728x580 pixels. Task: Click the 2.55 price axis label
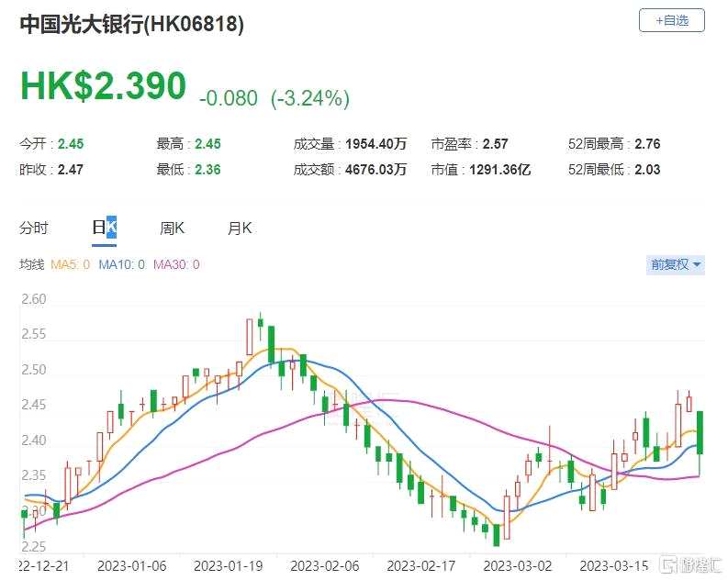click(34, 334)
